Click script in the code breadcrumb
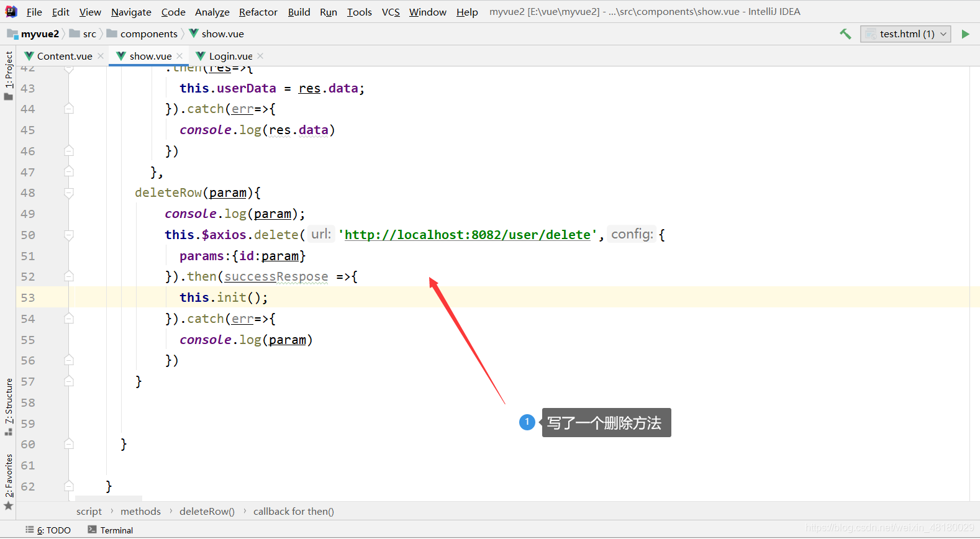Screen dimensions: 980x539 [x=89, y=512]
